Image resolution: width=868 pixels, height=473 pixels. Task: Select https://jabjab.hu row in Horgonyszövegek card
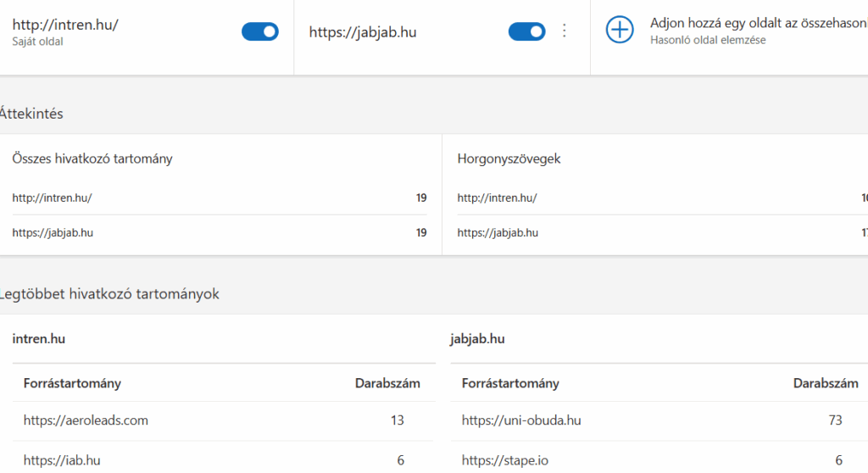662,232
